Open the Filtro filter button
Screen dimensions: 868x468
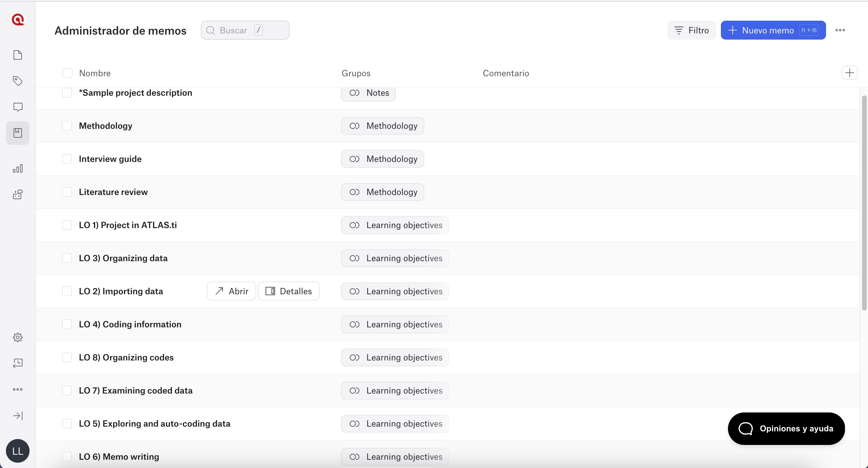tap(691, 30)
